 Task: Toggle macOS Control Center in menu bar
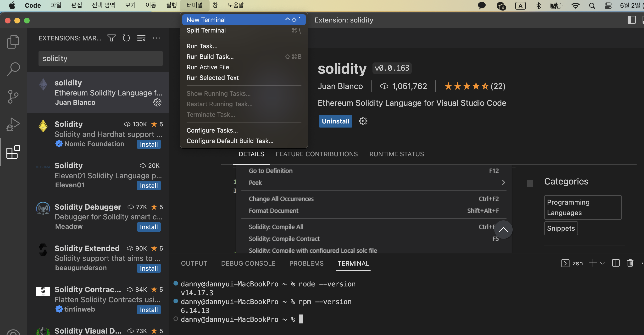608,6
